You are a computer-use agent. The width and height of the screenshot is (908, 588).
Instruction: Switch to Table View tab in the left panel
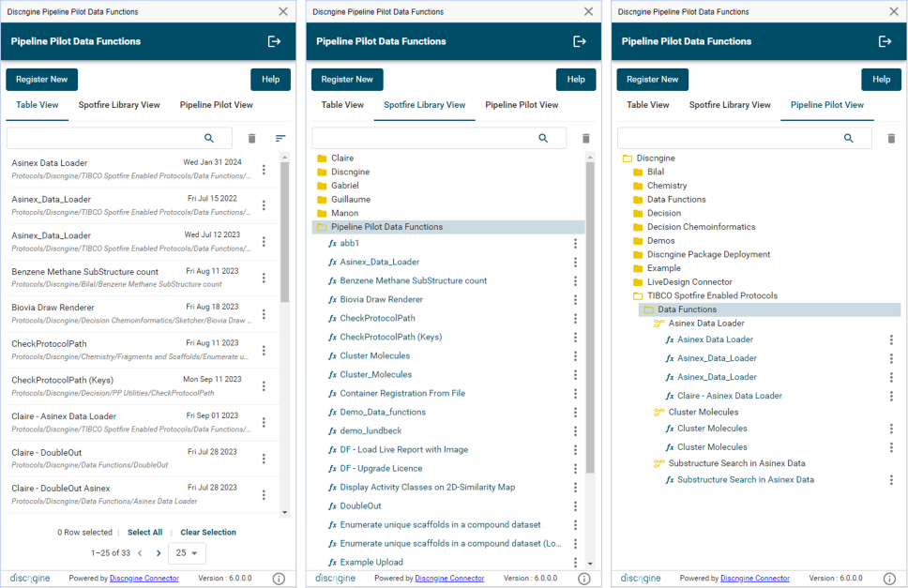coord(38,105)
